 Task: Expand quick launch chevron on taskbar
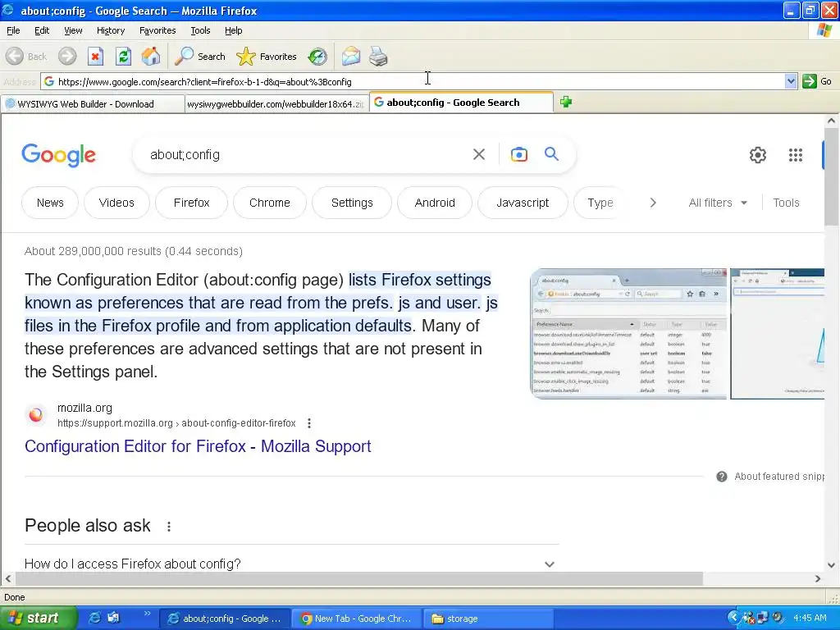click(x=148, y=614)
